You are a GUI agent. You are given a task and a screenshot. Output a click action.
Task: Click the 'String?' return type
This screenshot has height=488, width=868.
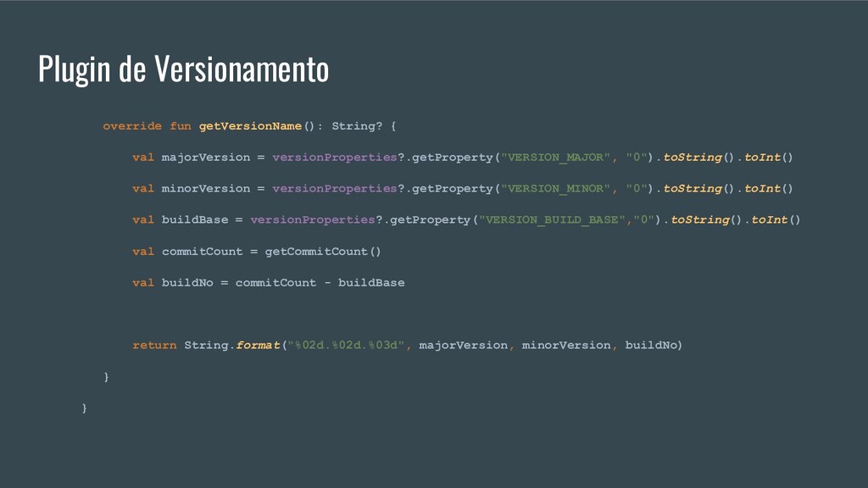pyautogui.click(x=357, y=126)
